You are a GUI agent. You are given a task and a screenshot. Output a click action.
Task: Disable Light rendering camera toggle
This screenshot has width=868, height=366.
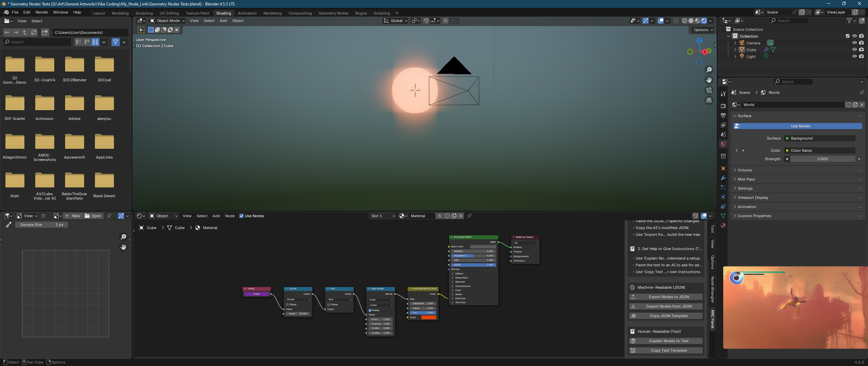862,56
